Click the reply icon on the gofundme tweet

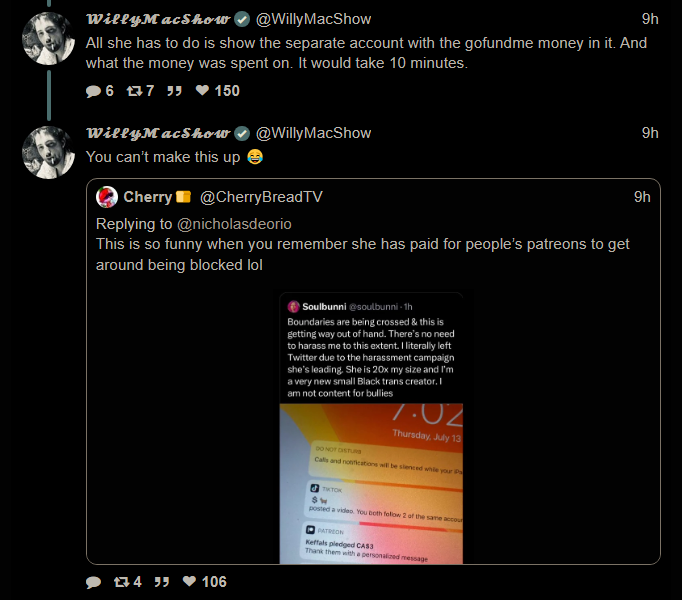coord(93,91)
